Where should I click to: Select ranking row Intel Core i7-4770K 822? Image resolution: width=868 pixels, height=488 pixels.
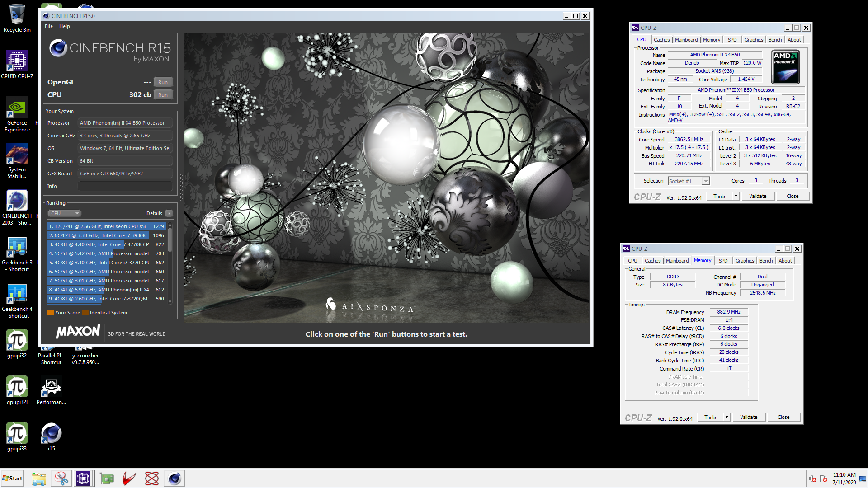107,244
